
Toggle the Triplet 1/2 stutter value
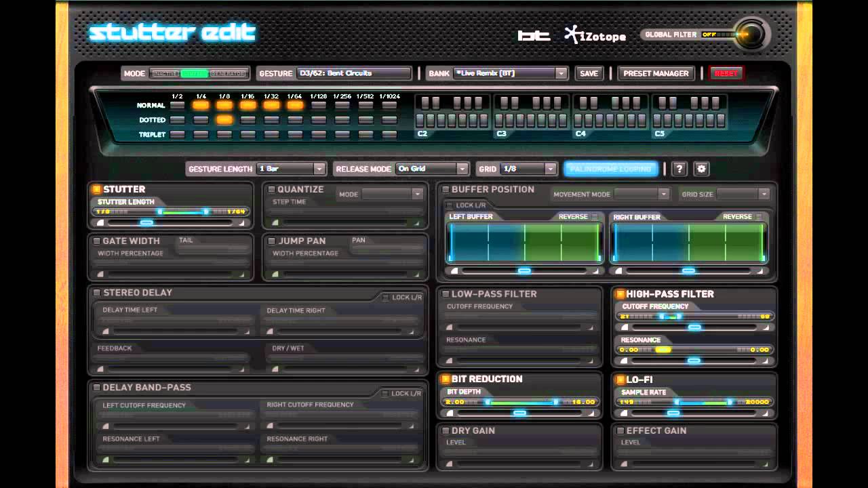(177, 135)
